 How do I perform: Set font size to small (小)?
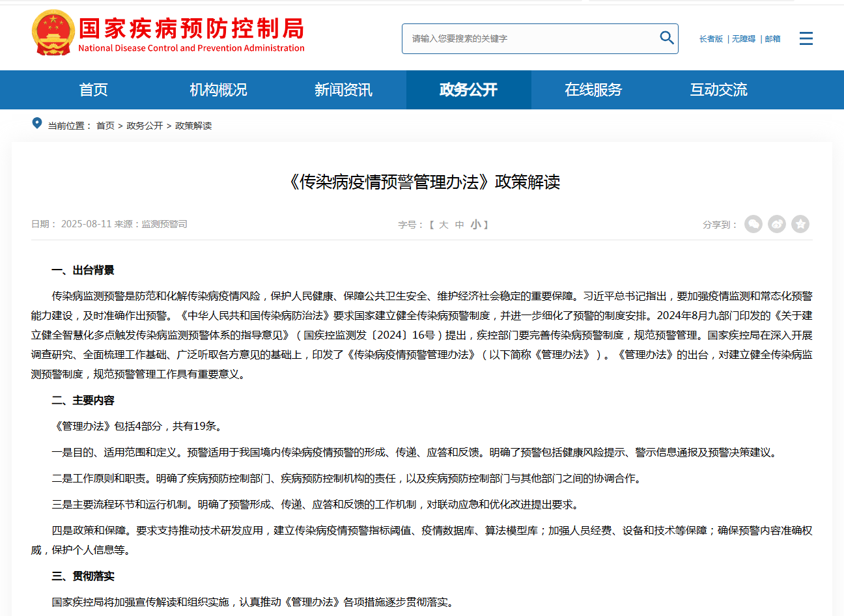tap(475, 225)
